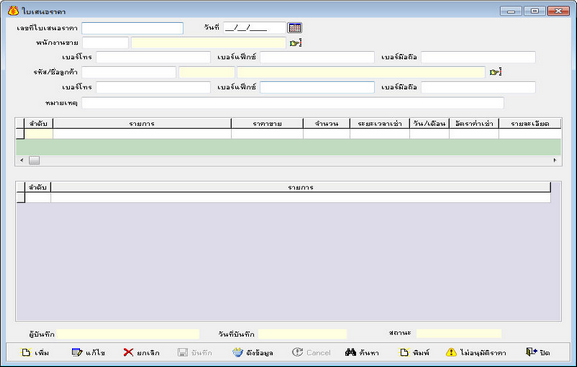Image resolution: width=577 pixels, height=367 pixels.
Task: Click row selector of upper grid's first row
Action: (x=20, y=134)
